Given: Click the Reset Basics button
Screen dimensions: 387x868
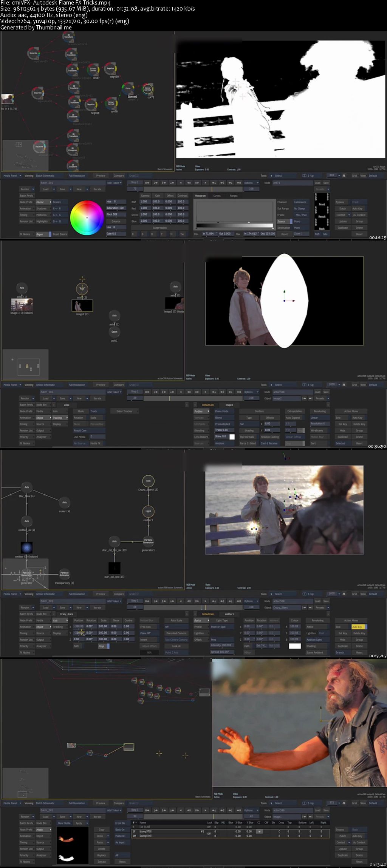Looking at the screenshot, I should pyautogui.click(x=60, y=234).
